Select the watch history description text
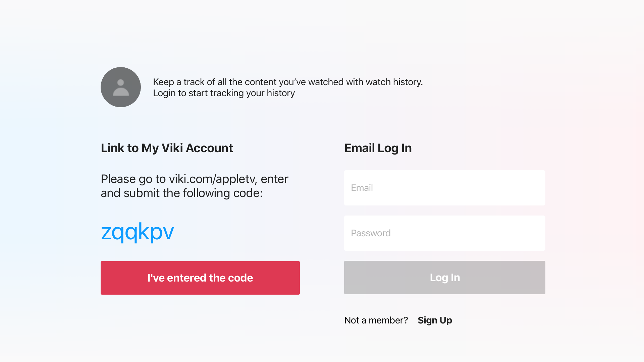644x362 pixels. pyautogui.click(x=288, y=82)
